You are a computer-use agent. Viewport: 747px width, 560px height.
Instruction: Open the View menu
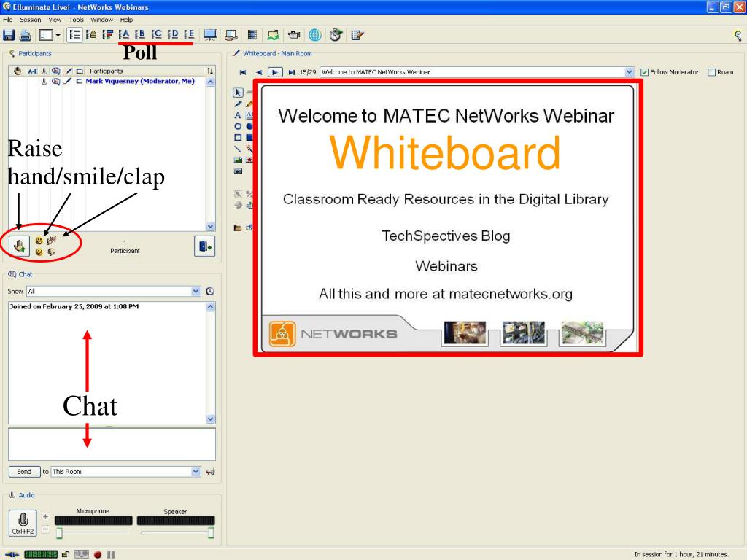[55, 20]
